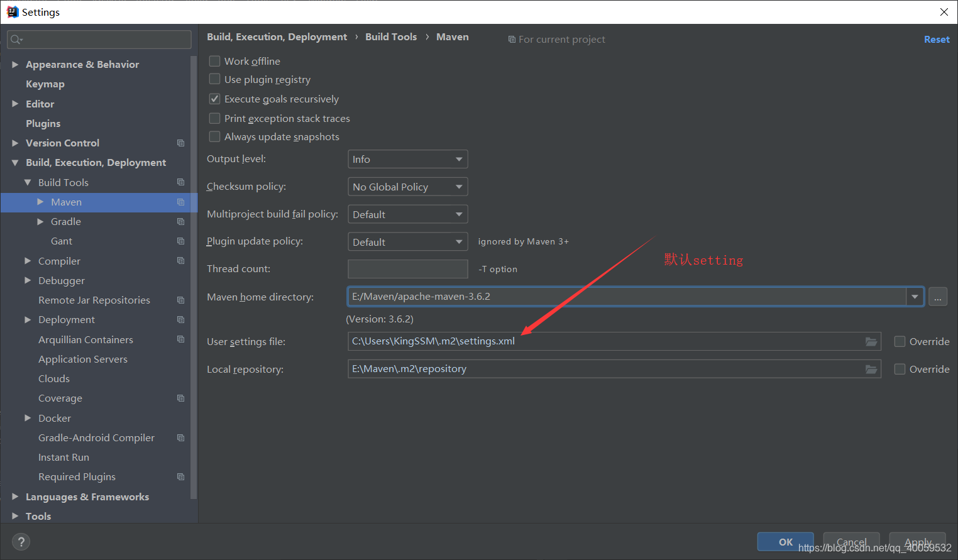Screen dimensions: 958x560
Task: Select the Tools category
Action: pos(38,516)
